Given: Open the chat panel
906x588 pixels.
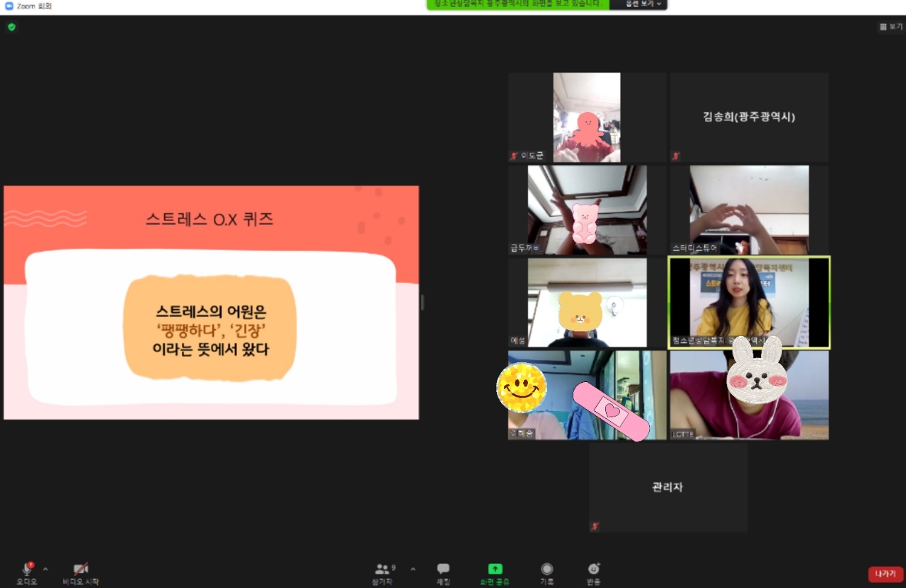Looking at the screenshot, I should [443, 569].
